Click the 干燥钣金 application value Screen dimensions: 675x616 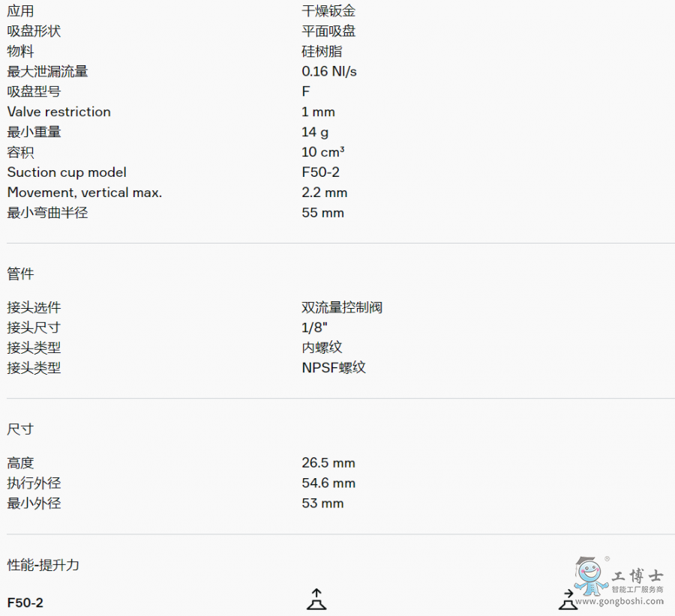point(328,10)
